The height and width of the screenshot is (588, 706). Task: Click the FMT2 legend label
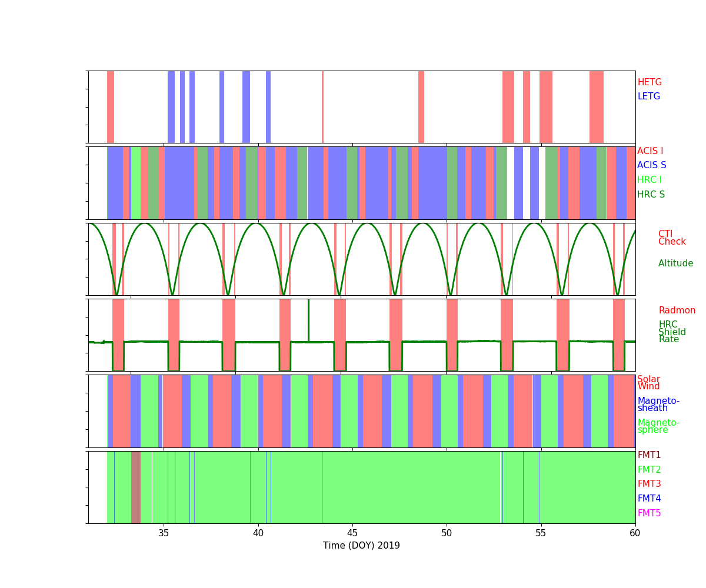pos(650,470)
